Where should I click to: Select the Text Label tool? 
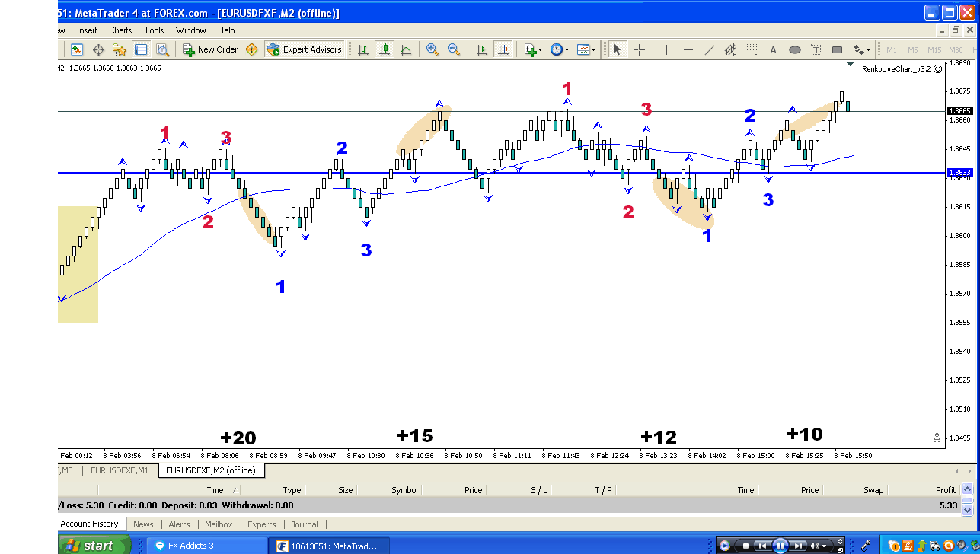point(816,49)
